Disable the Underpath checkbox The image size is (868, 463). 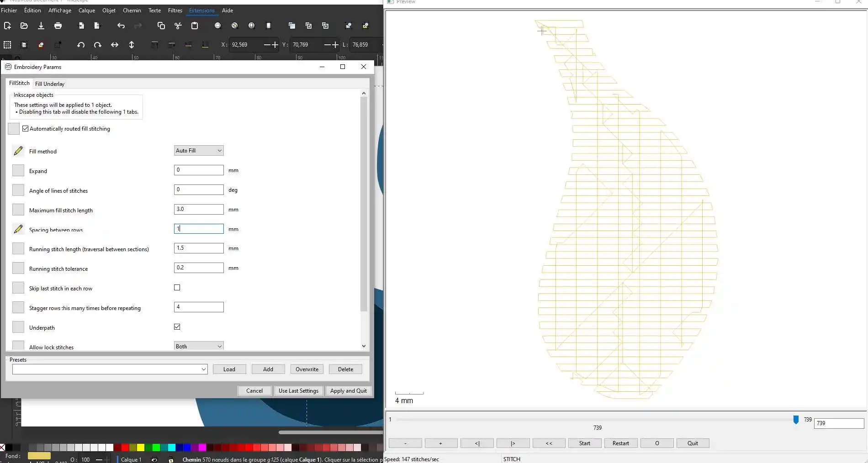[x=177, y=327]
